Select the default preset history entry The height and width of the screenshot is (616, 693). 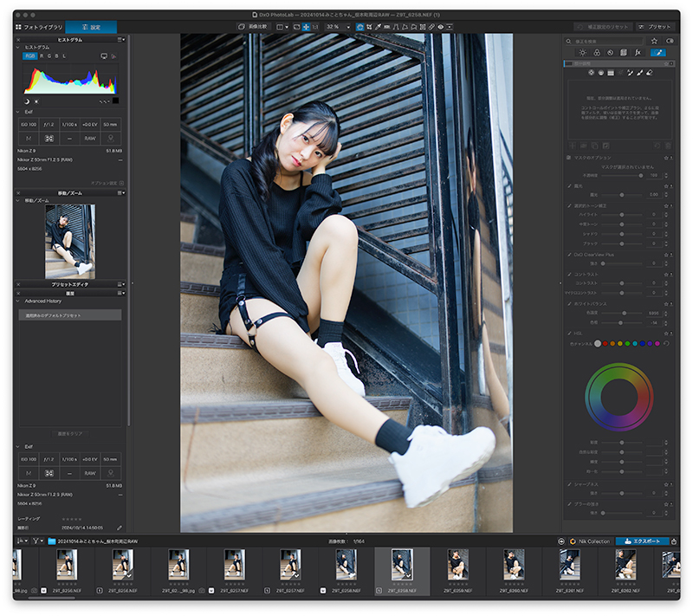click(x=70, y=315)
